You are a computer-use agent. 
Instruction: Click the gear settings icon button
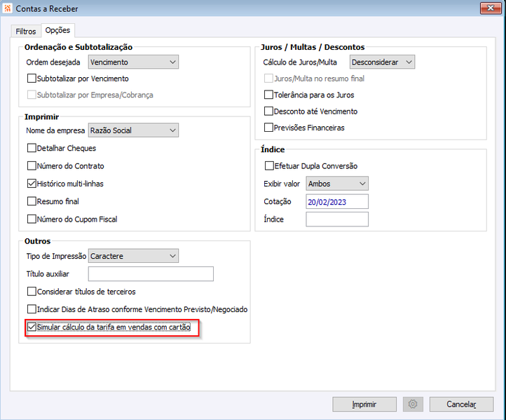(413, 405)
